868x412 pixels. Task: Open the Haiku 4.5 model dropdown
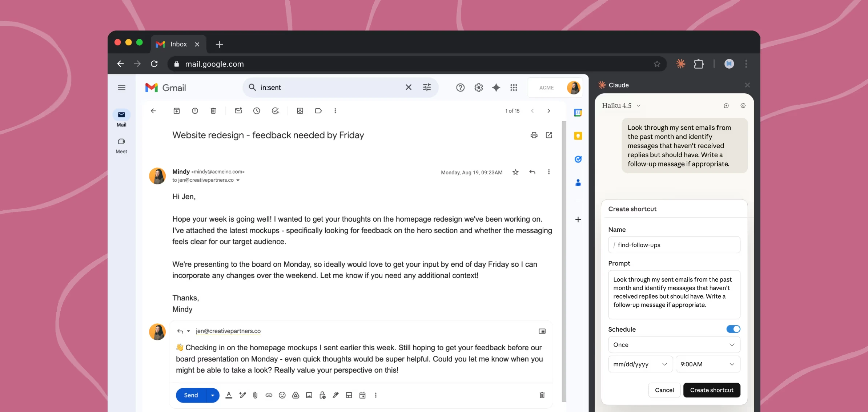621,105
